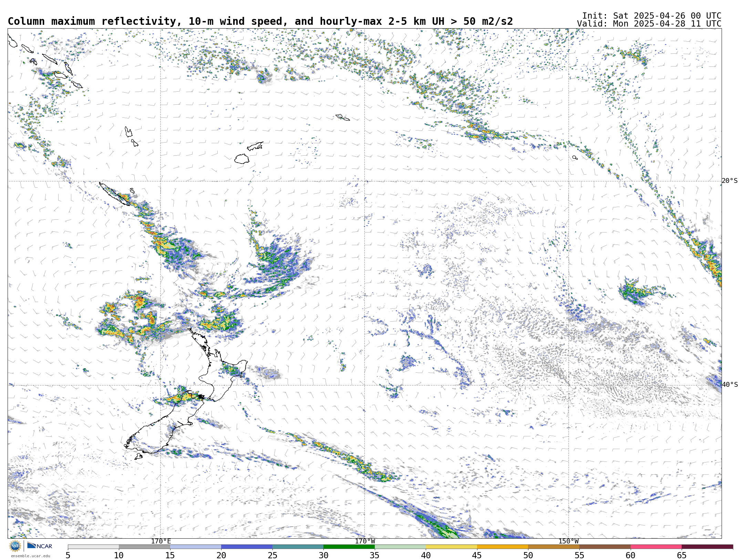Click the pale green 35-40 color swatch
This screenshot has height=560, width=744.
point(400,547)
